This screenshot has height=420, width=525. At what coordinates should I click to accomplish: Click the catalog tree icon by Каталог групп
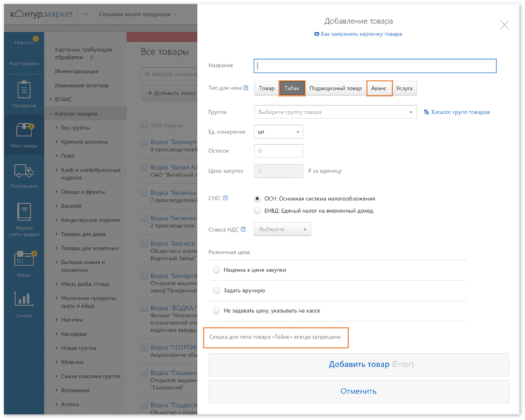coord(427,112)
